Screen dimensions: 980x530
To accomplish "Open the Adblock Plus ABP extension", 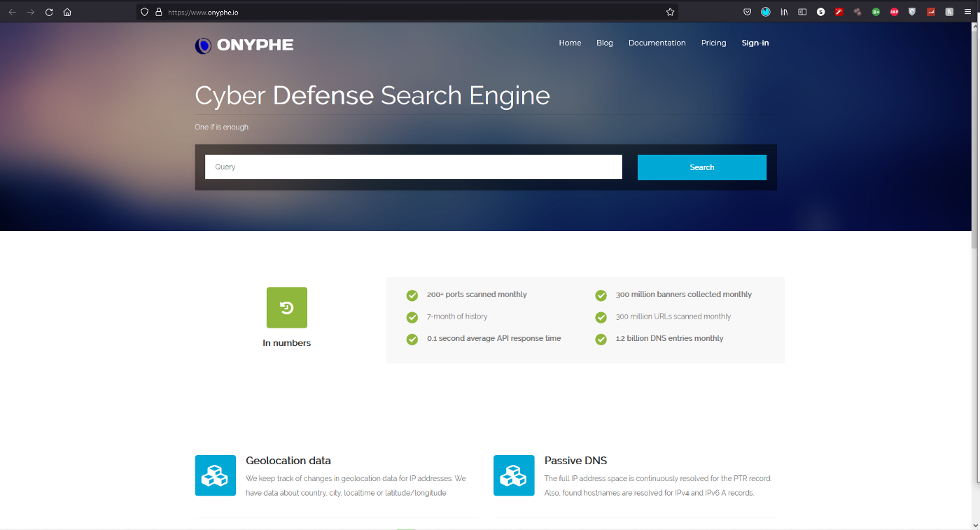I will [894, 12].
